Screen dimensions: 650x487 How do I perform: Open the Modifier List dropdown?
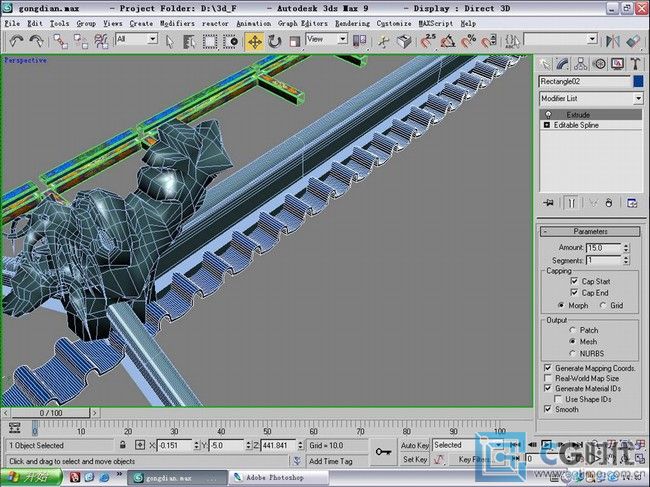[x=638, y=99]
